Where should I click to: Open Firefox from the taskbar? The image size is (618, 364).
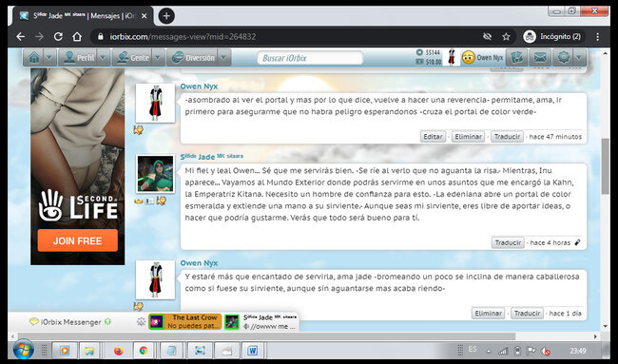tap(119, 350)
